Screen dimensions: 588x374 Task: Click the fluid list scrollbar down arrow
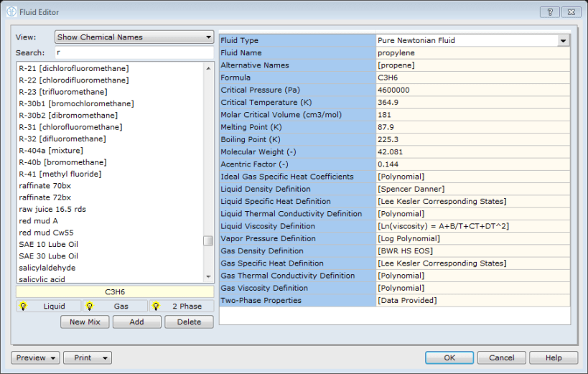point(208,277)
